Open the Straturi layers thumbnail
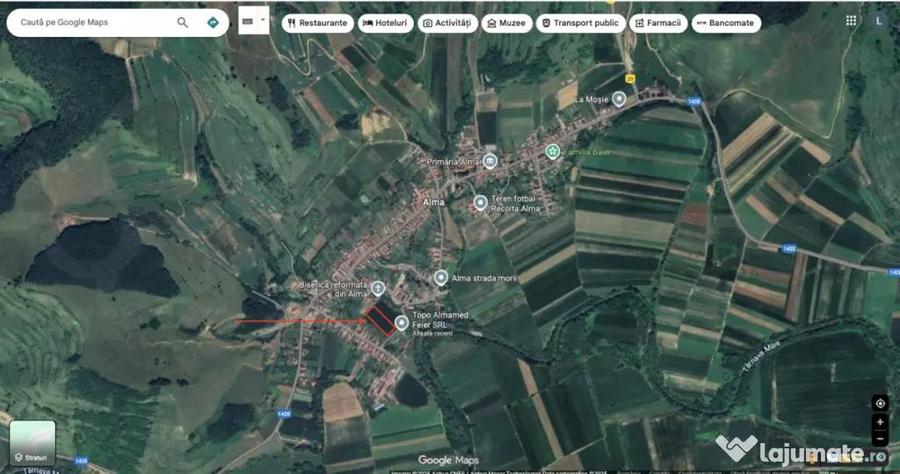 (33, 442)
